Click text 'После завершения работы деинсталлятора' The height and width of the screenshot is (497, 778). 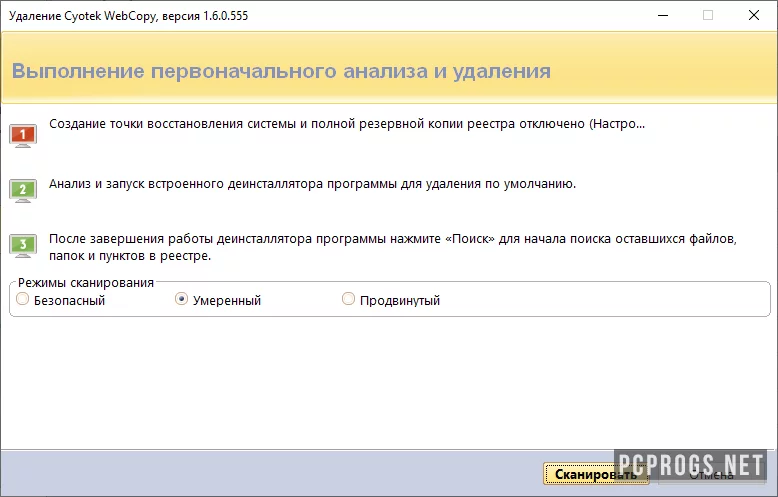click(181, 239)
